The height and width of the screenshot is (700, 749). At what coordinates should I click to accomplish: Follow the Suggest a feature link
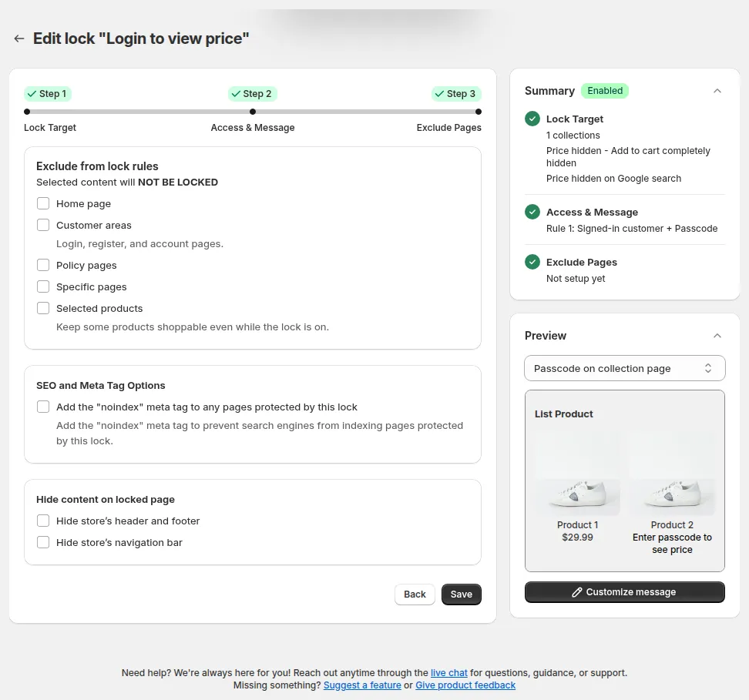[x=362, y=685]
